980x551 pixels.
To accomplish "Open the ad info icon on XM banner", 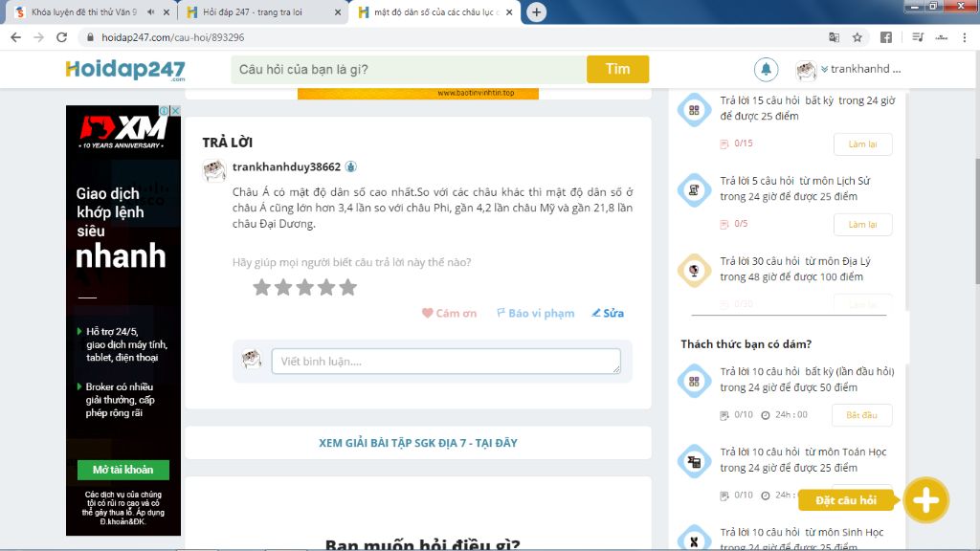I will [165, 111].
